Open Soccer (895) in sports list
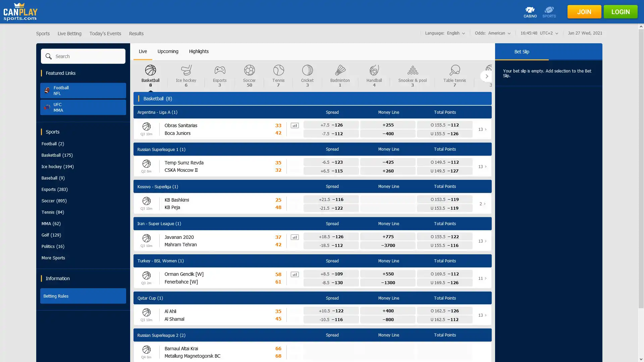The height and width of the screenshot is (362, 644). [x=54, y=201]
